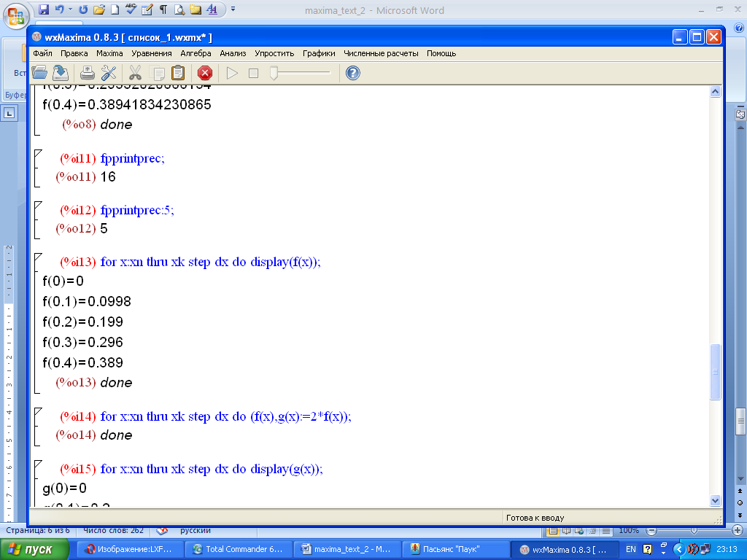Paste from clipboard in wxMaxima toolbar
Viewport: 747px width, 560px height.
point(178,73)
